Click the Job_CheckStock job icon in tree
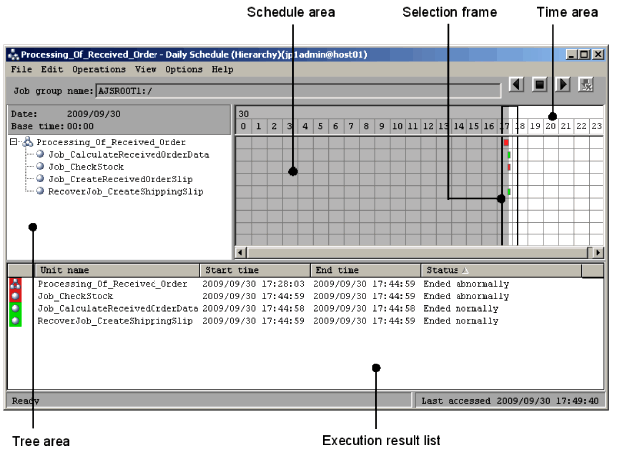 [x=40, y=166]
